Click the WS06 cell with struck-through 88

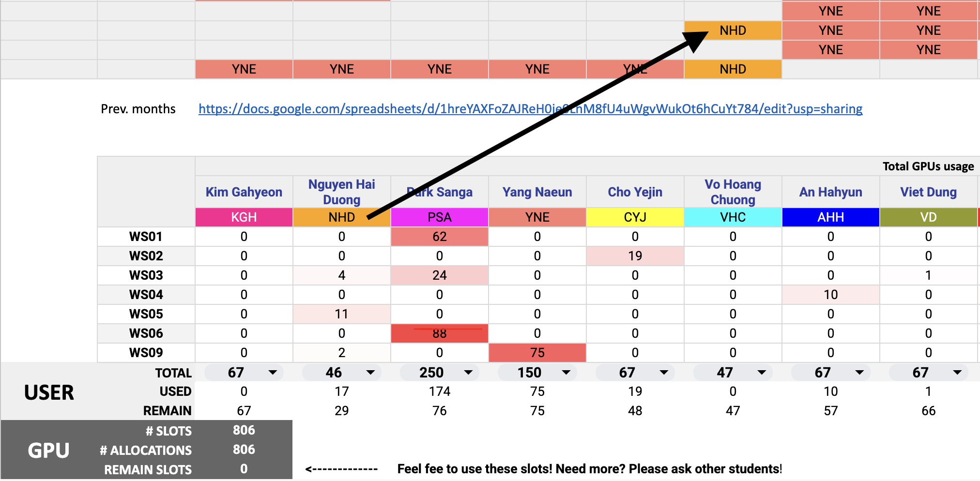(439, 333)
